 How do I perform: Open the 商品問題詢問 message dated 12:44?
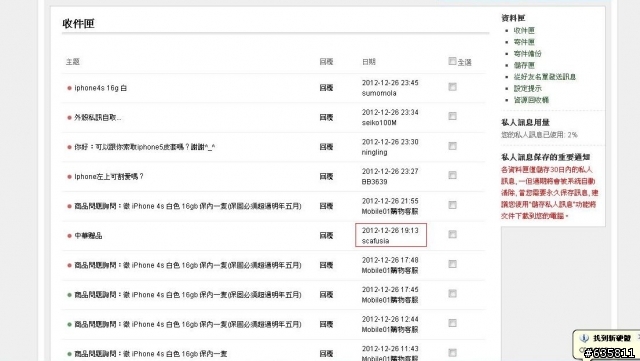click(188, 324)
